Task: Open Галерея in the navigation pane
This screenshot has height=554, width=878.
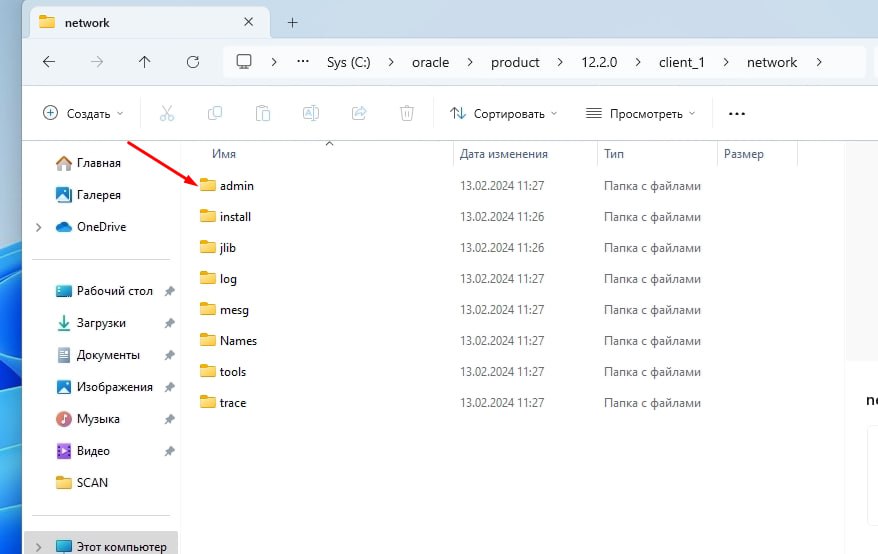Action: pyautogui.click(x=88, y=195)
